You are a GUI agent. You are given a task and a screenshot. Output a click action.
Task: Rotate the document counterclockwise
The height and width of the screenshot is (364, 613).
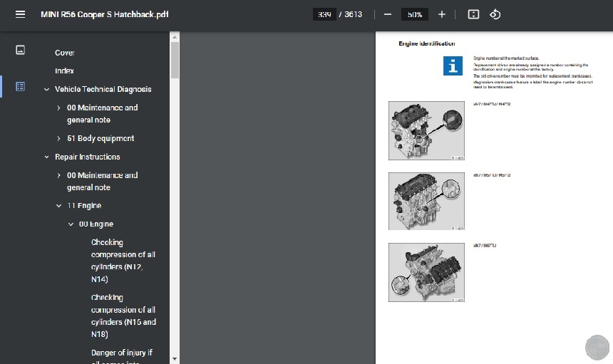495,14
